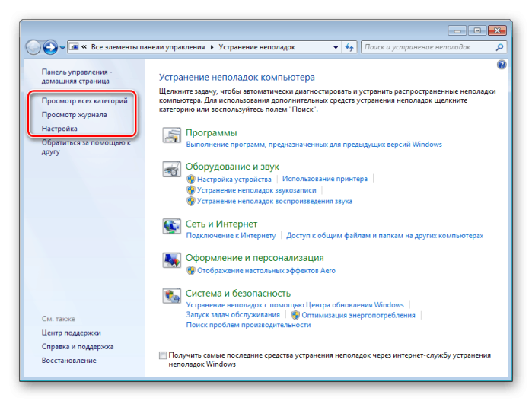Launch the Настройка устройства troubleshooter
This screenshot has height=401, width=532.
(x=234, y=179)
